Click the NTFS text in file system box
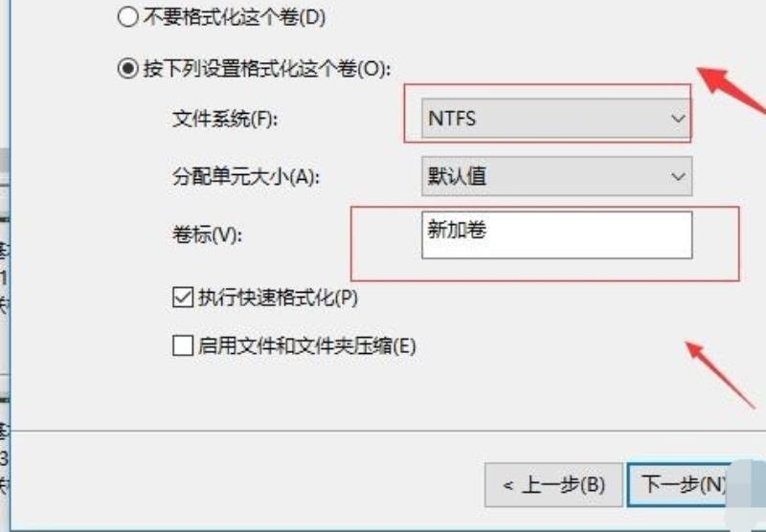Image resolution: width=766 pixels, height=532 pixels. click(x=451, y=119)
